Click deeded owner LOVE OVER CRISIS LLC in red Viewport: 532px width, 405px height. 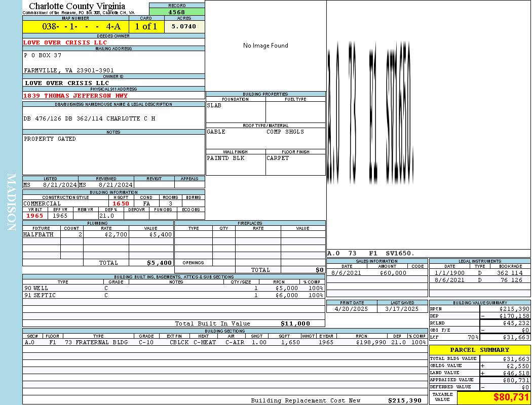[x=65, y=43]
